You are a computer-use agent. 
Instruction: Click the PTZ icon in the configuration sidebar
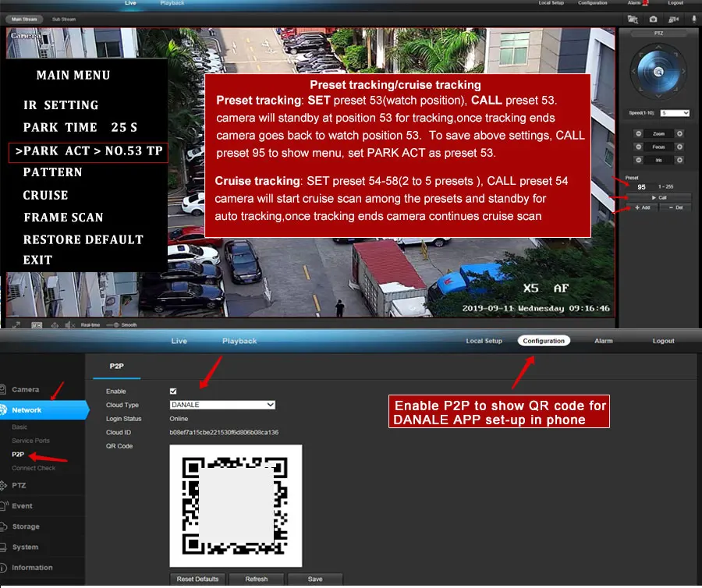coord(2,485)
